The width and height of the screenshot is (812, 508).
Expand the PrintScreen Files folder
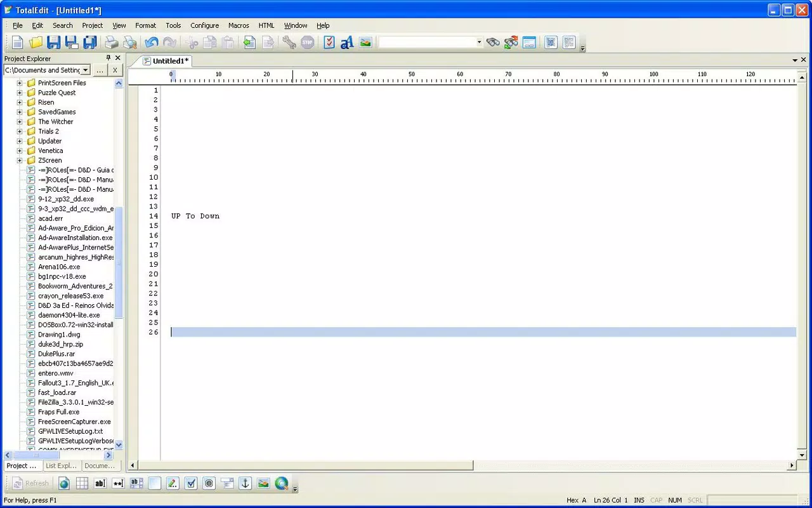point(20,83)
